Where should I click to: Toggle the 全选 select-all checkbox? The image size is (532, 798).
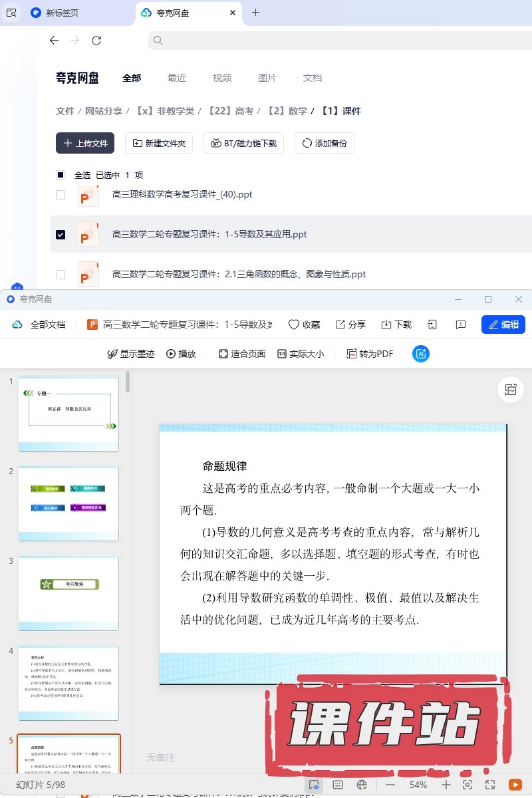(x=61, y=175)
